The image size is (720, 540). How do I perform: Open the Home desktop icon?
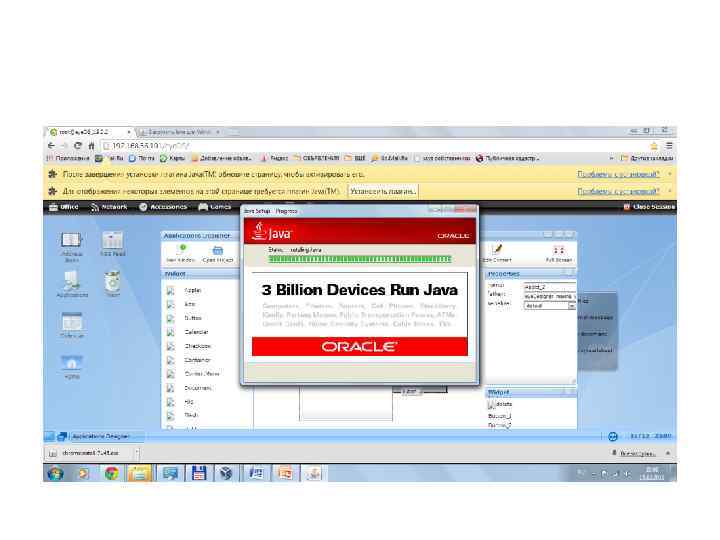pyautogui.click(x=72, y=366)
